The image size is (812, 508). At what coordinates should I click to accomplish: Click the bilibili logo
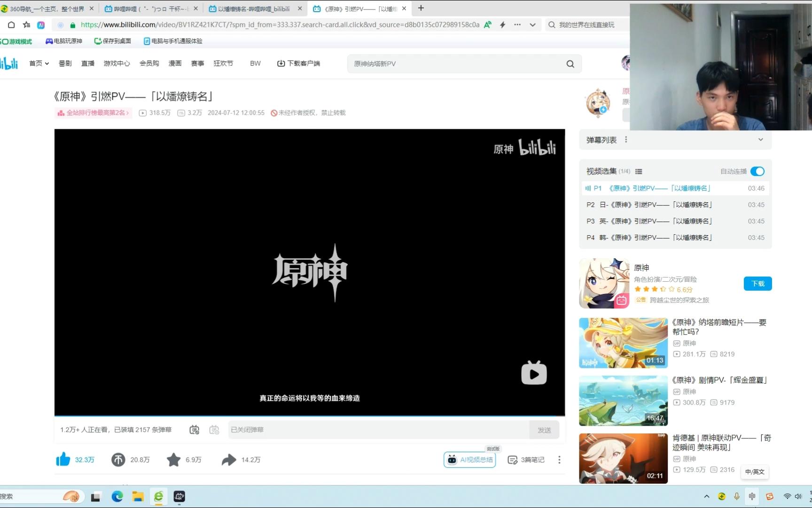coord(9,63)
